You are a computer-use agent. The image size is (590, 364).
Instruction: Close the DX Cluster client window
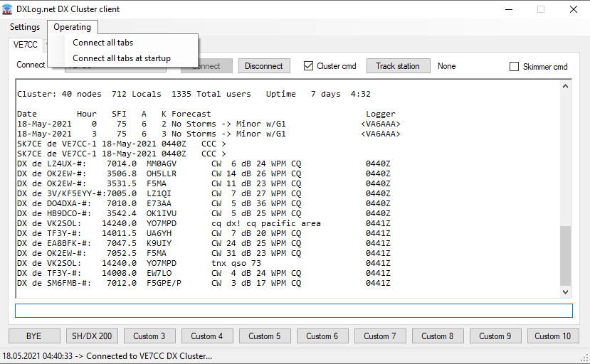click(574, 9)
